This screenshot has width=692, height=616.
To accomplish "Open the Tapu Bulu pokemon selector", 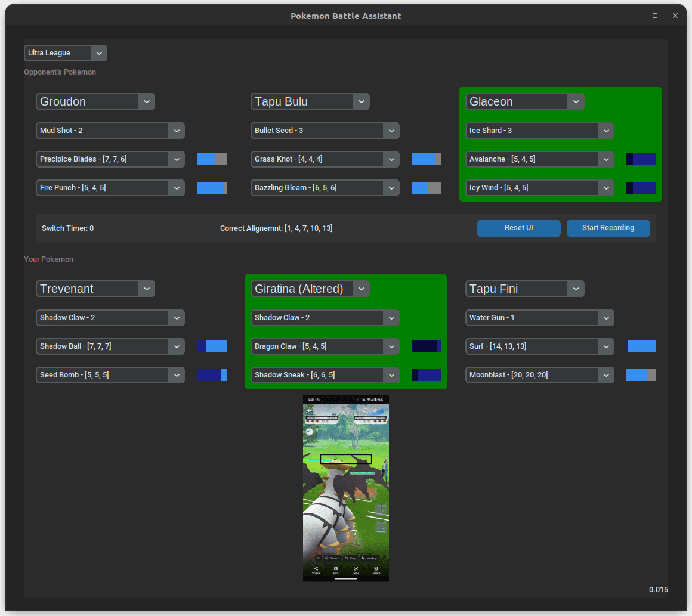I will click(310, 101).
